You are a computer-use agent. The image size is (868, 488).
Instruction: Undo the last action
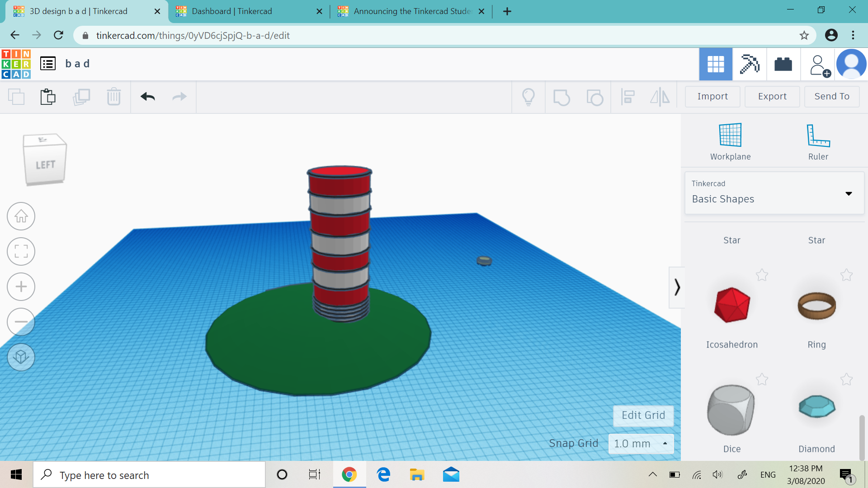click(148, 97)
